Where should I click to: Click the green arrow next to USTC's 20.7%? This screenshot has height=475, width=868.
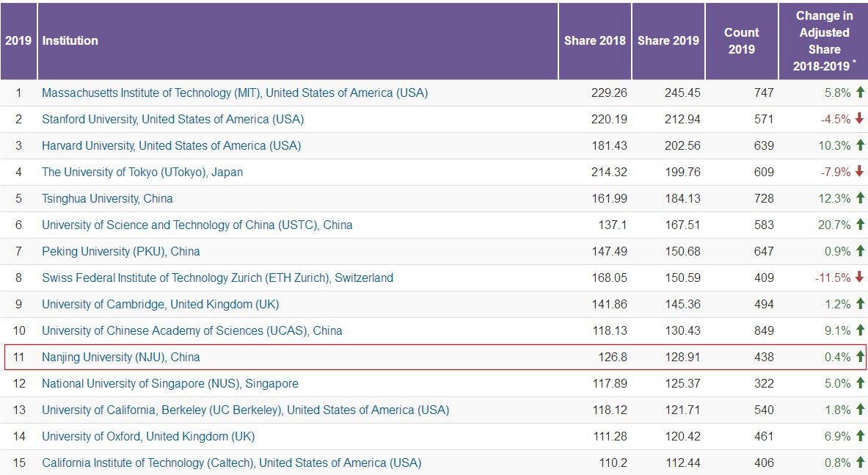click(859, 225)
